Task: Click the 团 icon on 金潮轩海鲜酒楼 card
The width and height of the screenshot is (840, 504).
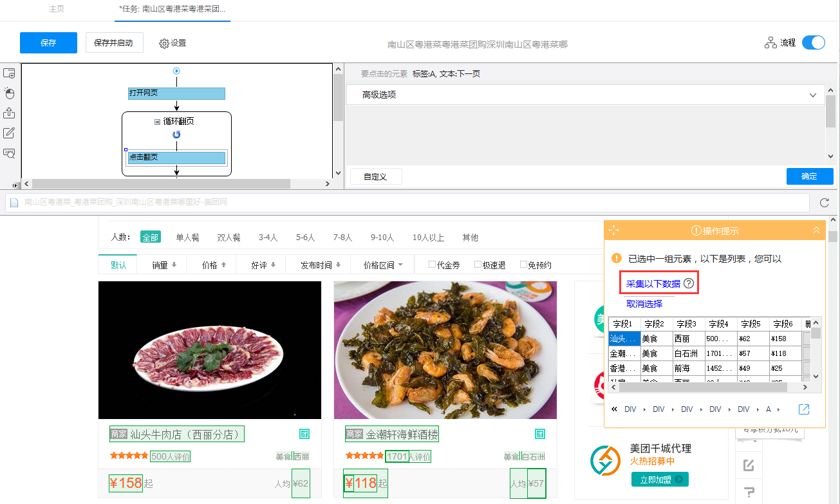Action: (x=540, y=434)
